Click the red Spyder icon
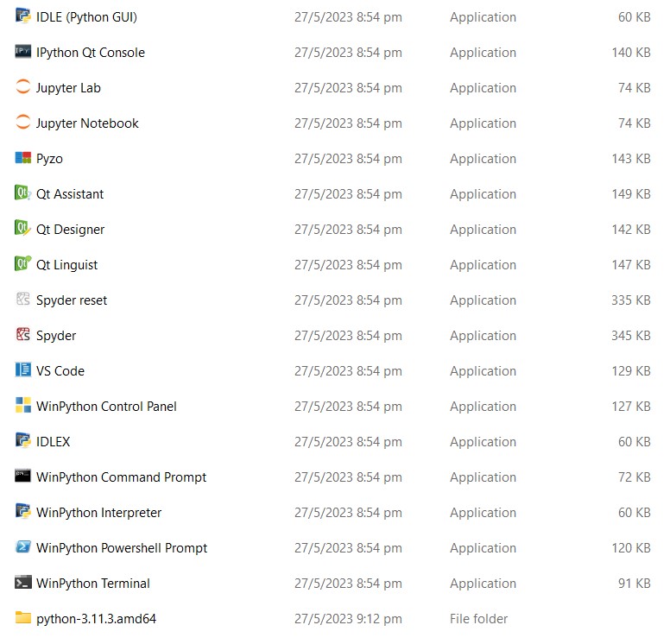 (23, 335)
